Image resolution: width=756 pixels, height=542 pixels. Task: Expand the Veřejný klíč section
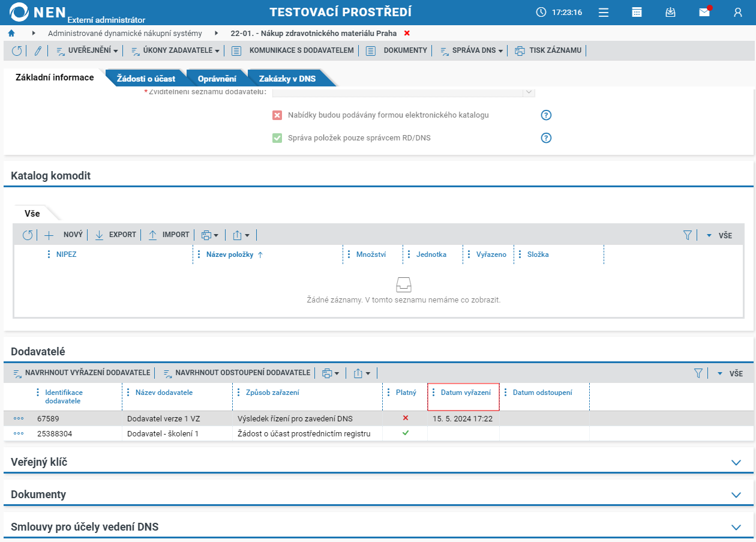736,462
